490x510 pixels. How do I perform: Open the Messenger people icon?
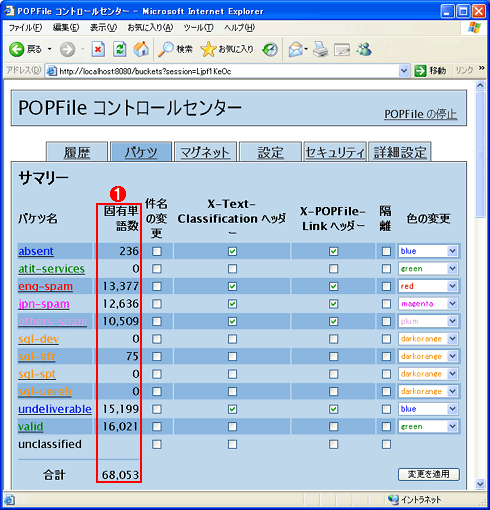pyautogui.click(x=364, y=49)
